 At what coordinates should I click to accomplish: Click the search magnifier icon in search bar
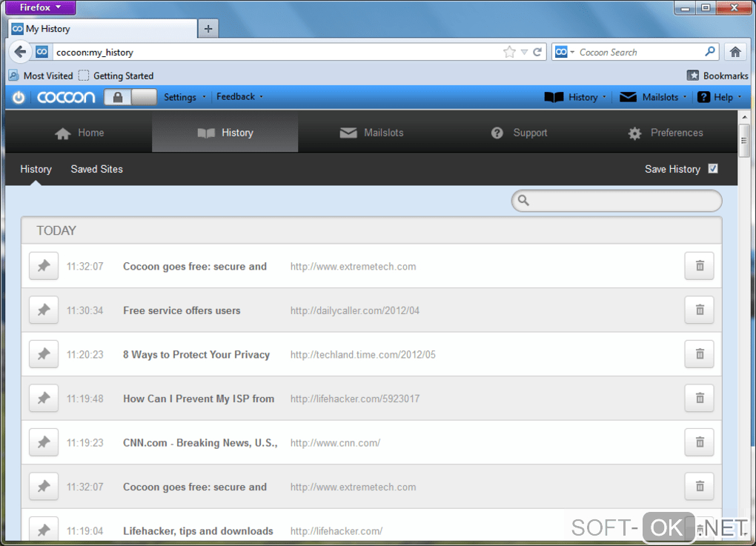(710, 51)
